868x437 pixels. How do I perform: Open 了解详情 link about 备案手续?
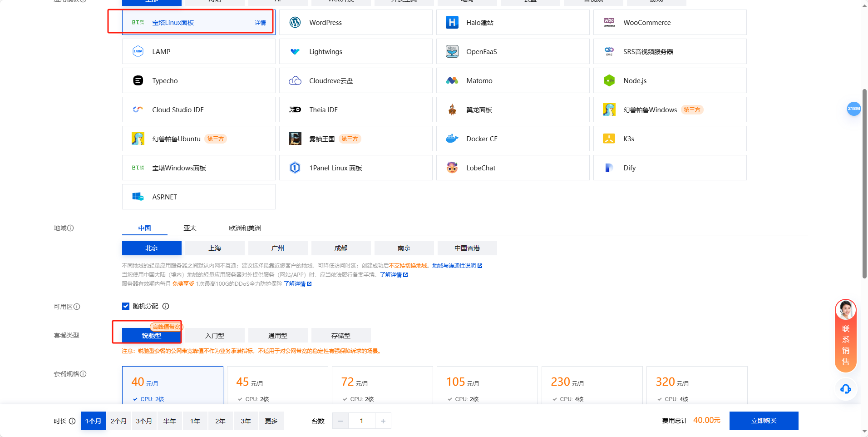pos(394,275)
